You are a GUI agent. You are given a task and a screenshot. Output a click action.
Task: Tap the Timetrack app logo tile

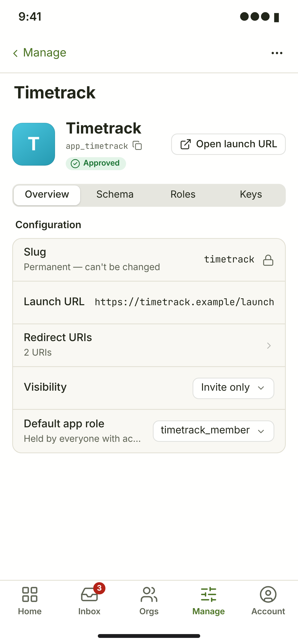tap(34, 144)
